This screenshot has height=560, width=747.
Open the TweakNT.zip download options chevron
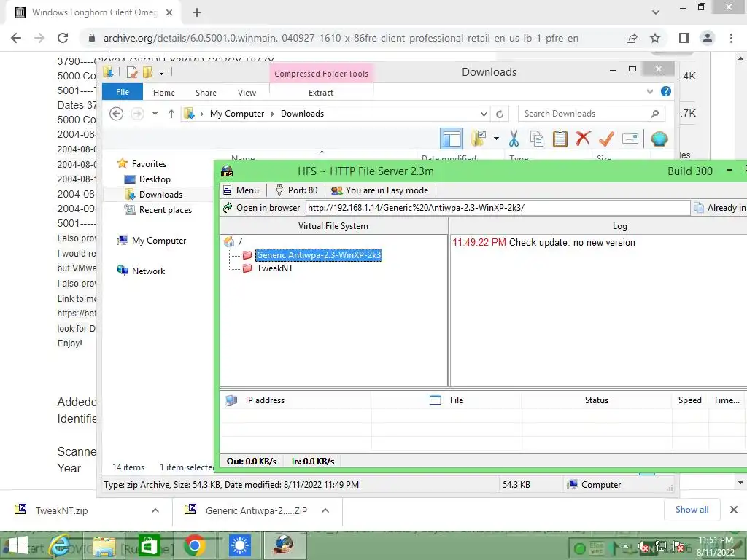point(155,510)
